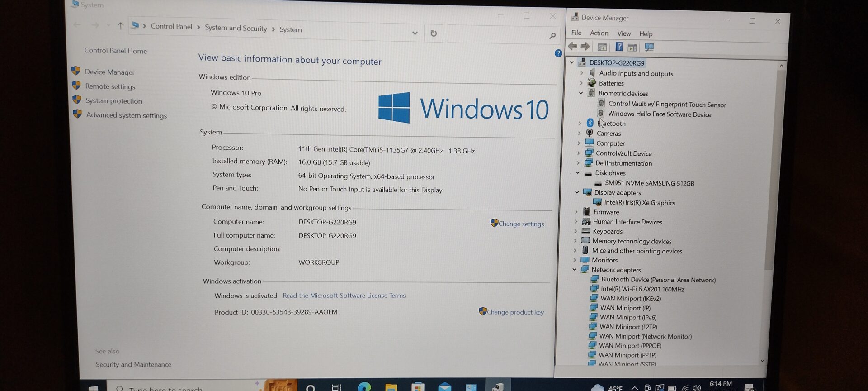Select Mice and other pointing devices icon
The height and width of the screenshot is (391, 868).
(585, 250)
